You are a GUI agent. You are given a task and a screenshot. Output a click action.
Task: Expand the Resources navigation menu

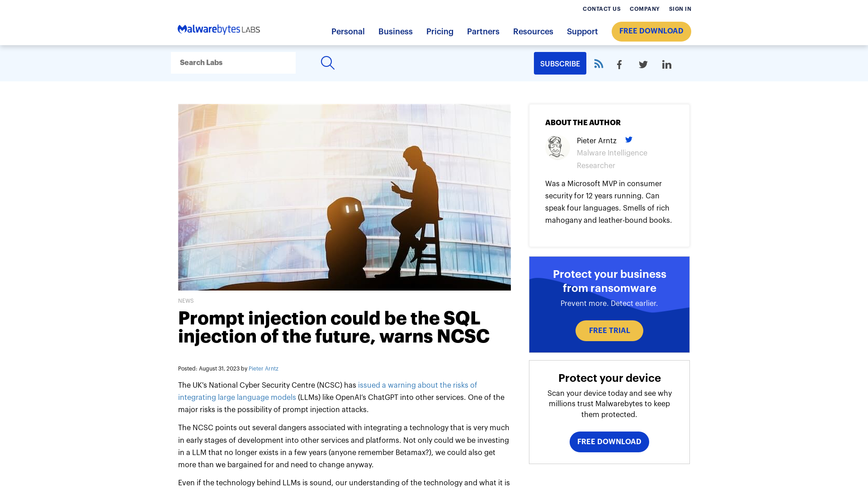[x=533, y=32]
